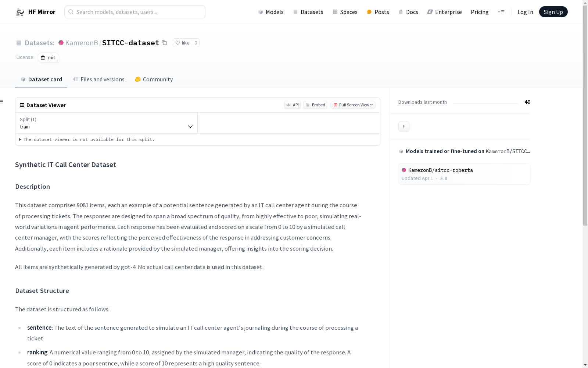This screenshot has height=368, width=588.
Task: Open the navigation overflow menu icon
Action: (x=501, y=12)
